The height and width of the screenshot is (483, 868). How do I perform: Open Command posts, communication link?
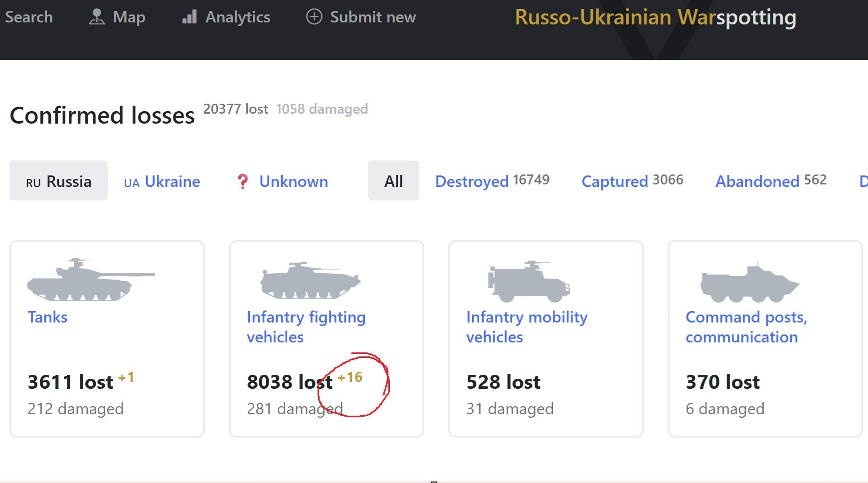click(x=746, y=327)
